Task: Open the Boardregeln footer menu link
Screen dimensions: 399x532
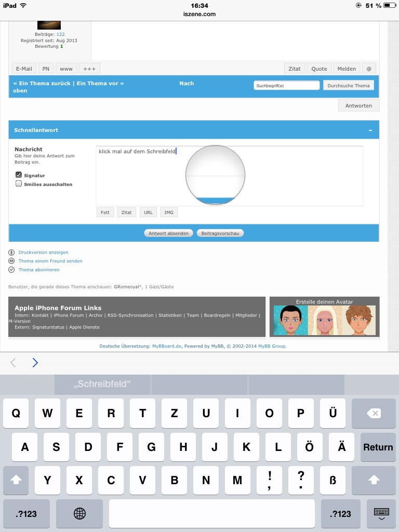Action: (x=218, y=315)
